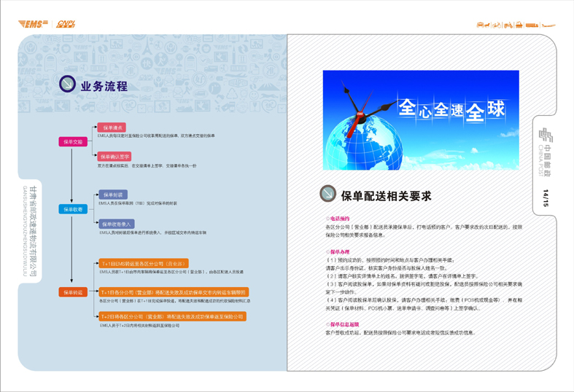Click the CNPL logo beside EMS
This screenshot has width=574, height=392.
66,24
